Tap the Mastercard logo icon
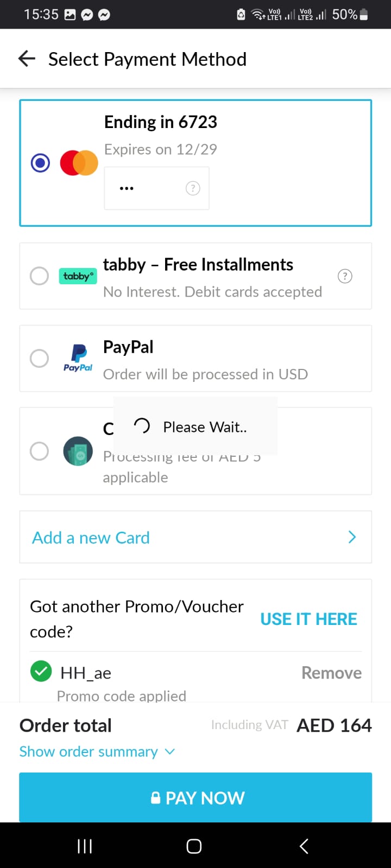The height and width of the screenshot is (868, 391). coord(79,163)
